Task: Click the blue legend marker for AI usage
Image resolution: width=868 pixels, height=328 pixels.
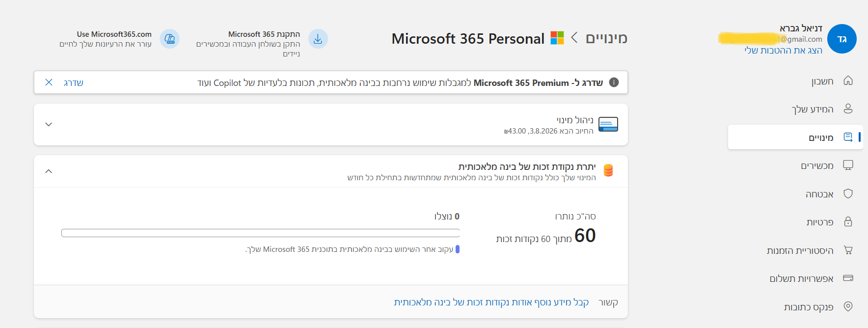Action: (458, 249)
